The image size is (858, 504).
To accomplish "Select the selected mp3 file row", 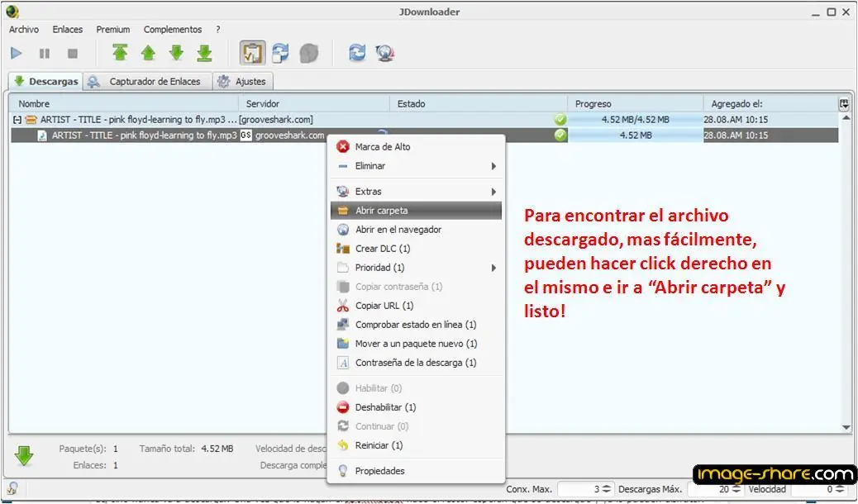I will click(x=425, y=136).
